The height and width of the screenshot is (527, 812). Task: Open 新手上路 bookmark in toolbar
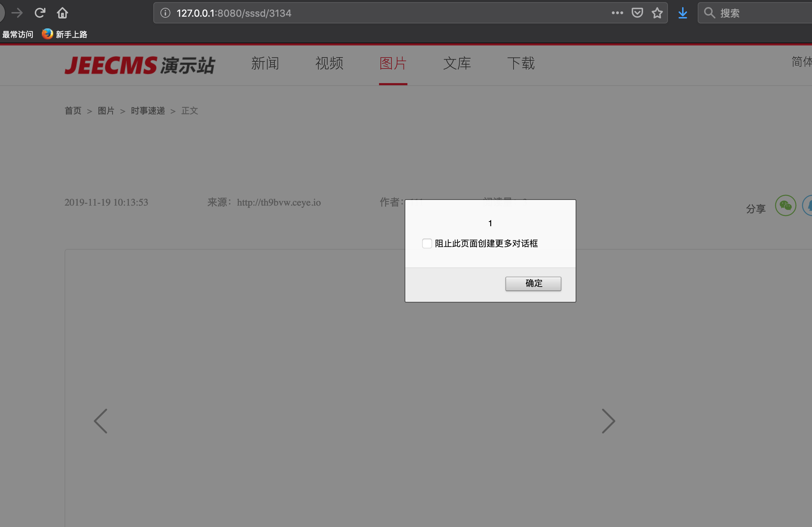[65, 34]
